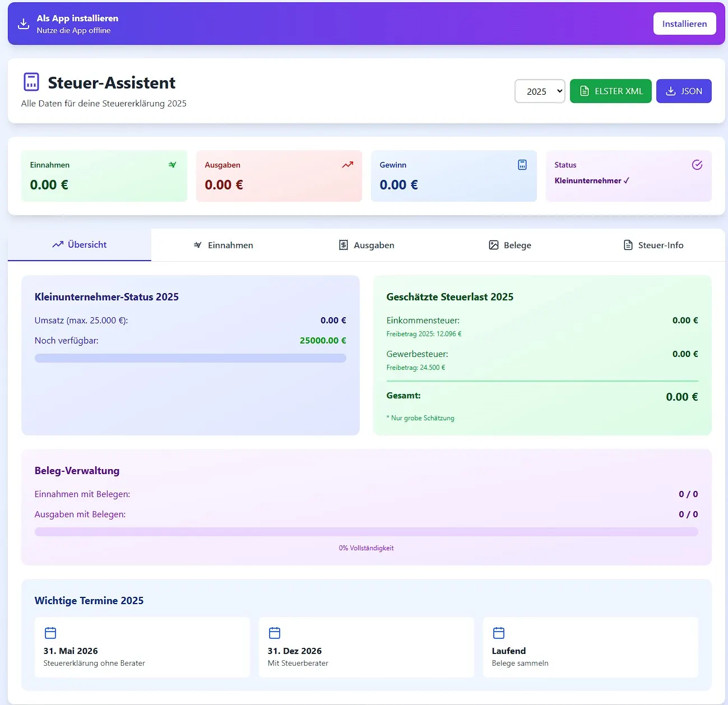
Task: Download data via the JSON button
Action: tap(684, 91)
